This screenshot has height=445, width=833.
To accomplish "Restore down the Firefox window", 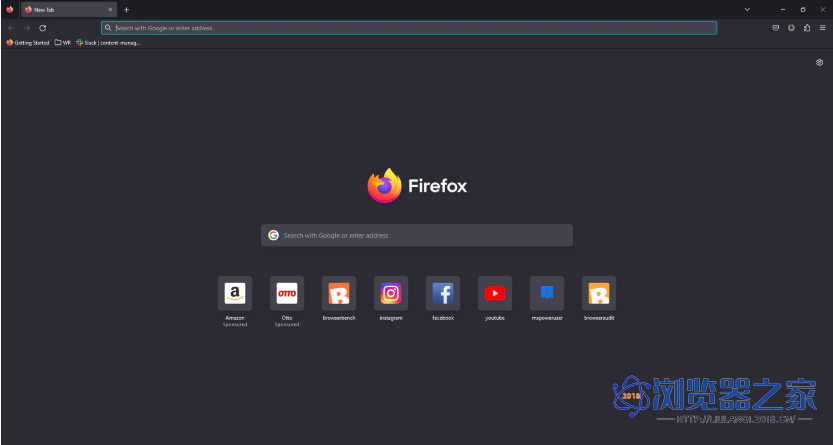I will coord(803,10).
